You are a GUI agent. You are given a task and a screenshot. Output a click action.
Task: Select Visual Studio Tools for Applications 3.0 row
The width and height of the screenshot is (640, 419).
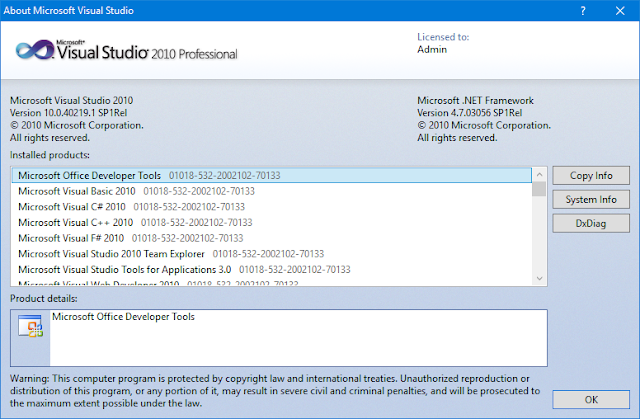click(271, 270)
